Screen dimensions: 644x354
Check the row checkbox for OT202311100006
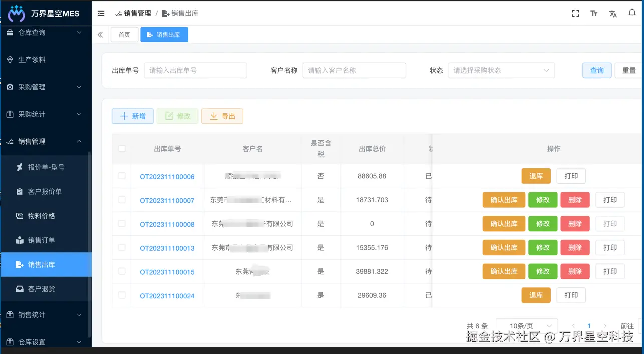(121, 176)
